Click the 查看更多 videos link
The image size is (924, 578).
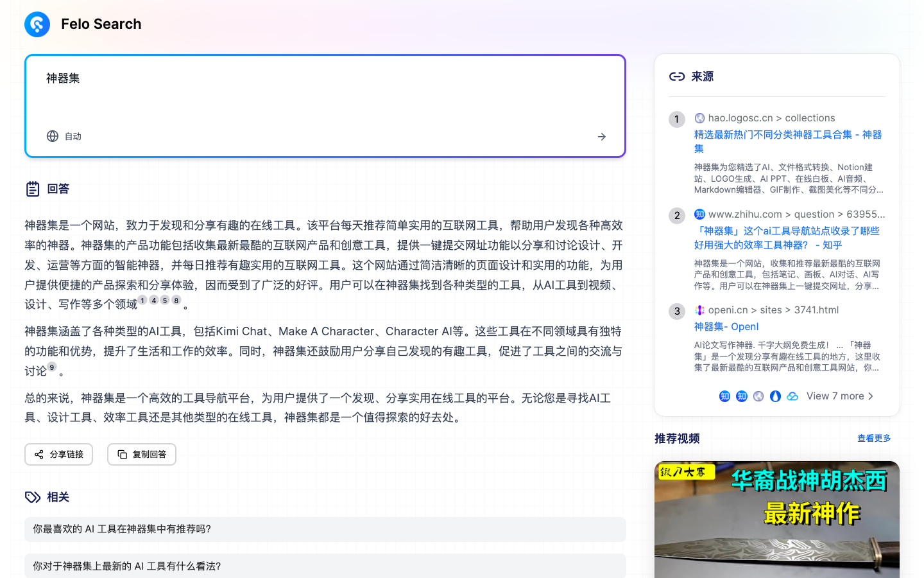[874, 438]
